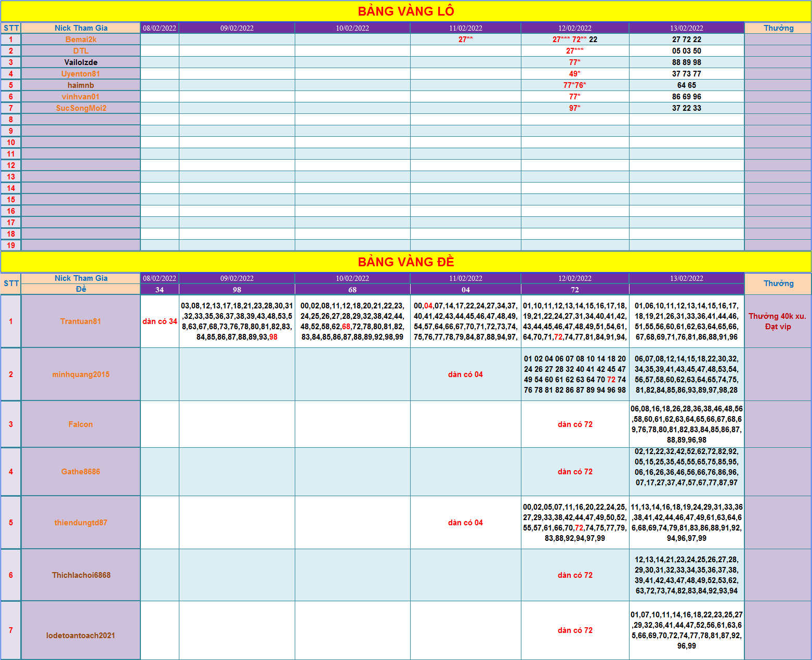Select the minhquang2015 nickname cell
The width and height of the screenshot is (812, 660).
81,374
